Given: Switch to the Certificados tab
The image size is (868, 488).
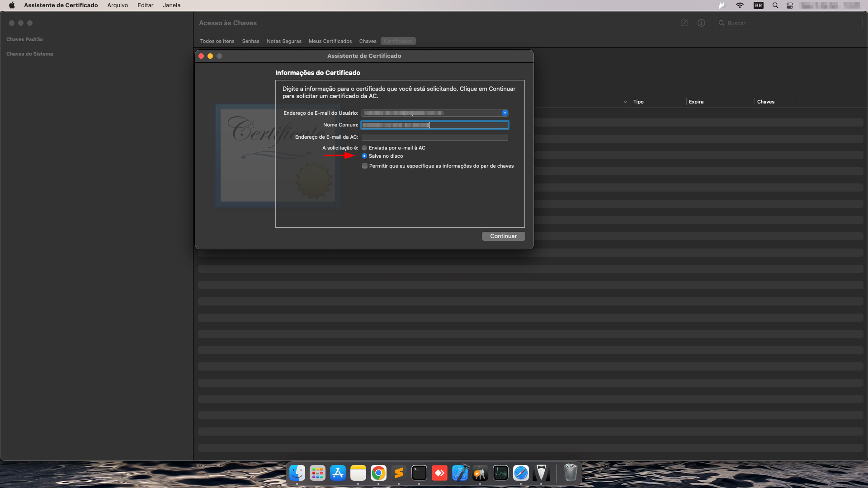Looking at the screenshot, I should click(398, 41).
